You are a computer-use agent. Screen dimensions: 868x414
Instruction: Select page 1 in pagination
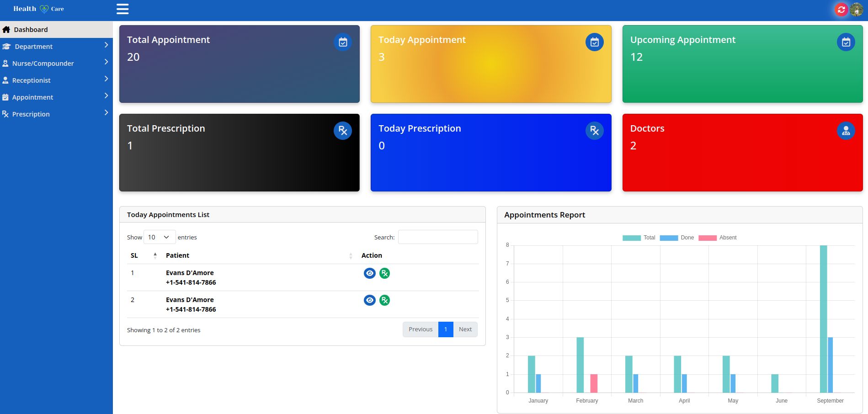pos(446,329)
